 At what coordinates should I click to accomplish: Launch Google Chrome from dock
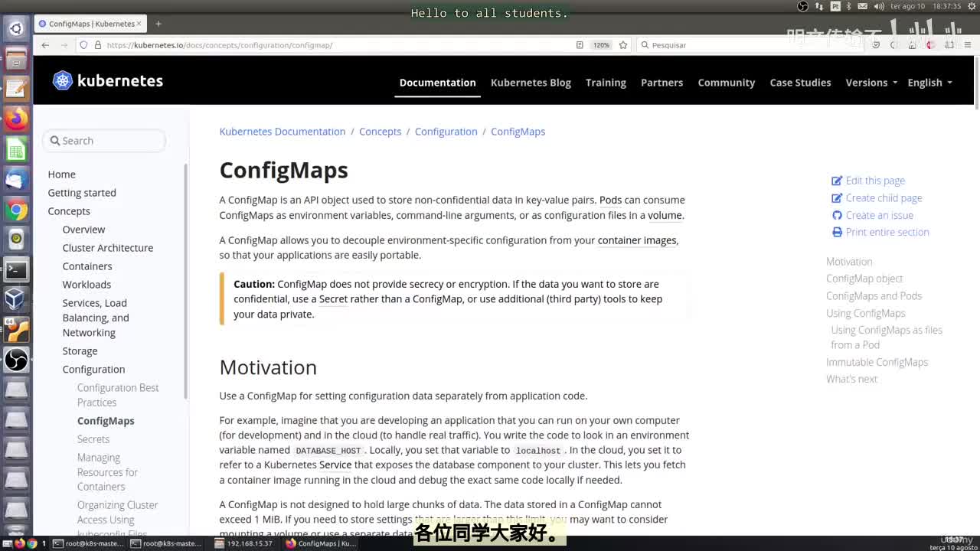[x=16, y=210]
